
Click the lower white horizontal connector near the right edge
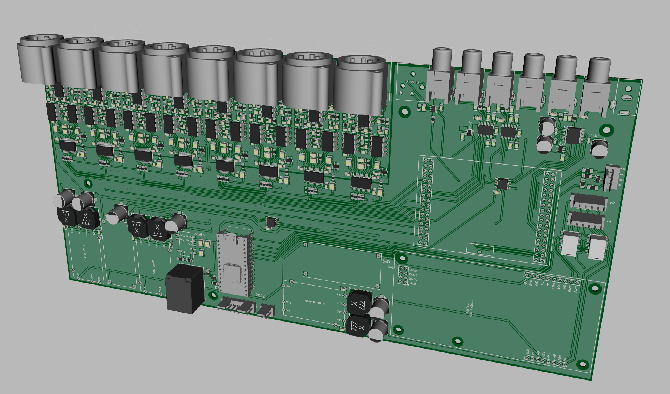tap(586, 219)
